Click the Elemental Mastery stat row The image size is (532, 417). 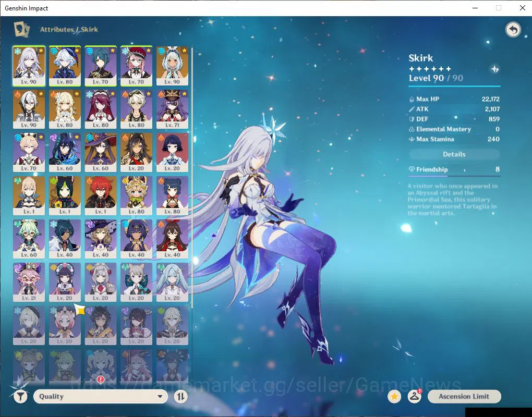click(x=454, y=129)
